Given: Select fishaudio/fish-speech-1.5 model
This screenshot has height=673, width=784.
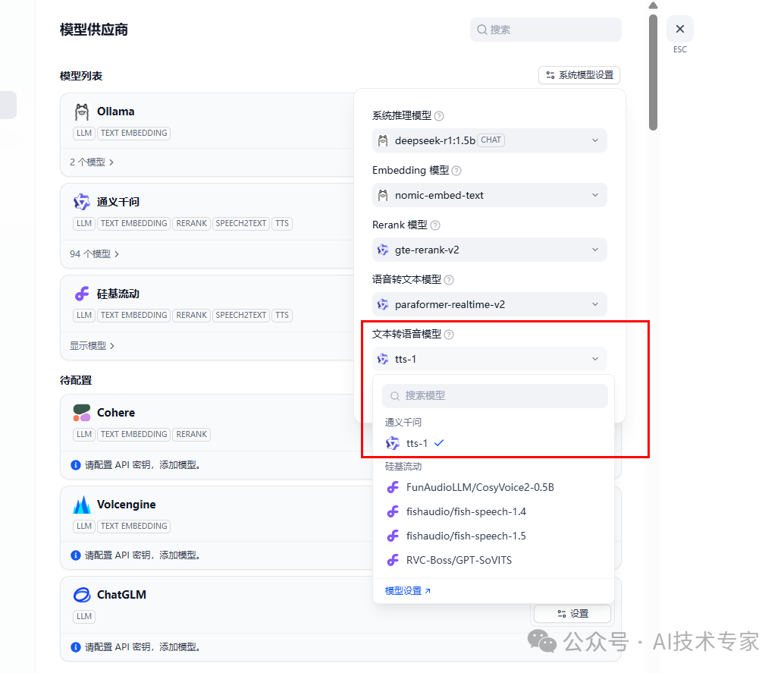Looking at the screenshot, I should [494, 536].
